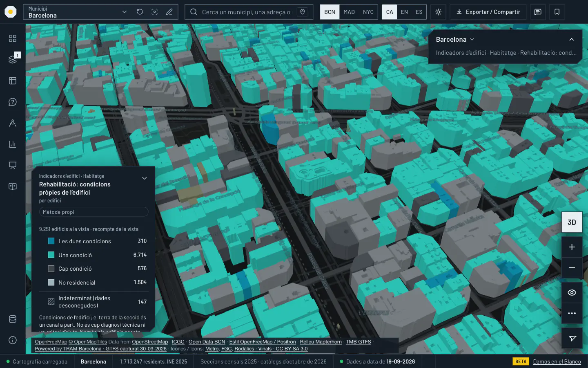Toggle the Indeterminat hatched legend entry
Image resolution: width=588 pixels, height=368 pixels.
94,302
